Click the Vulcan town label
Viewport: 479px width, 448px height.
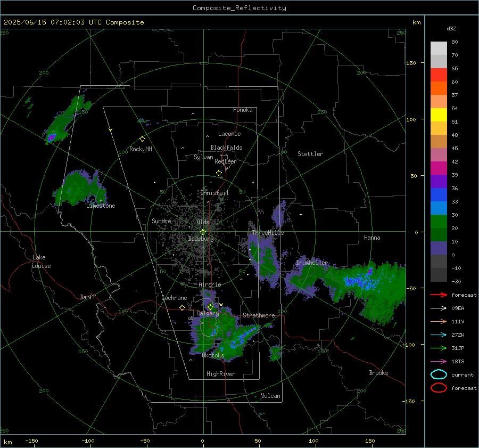271,396
